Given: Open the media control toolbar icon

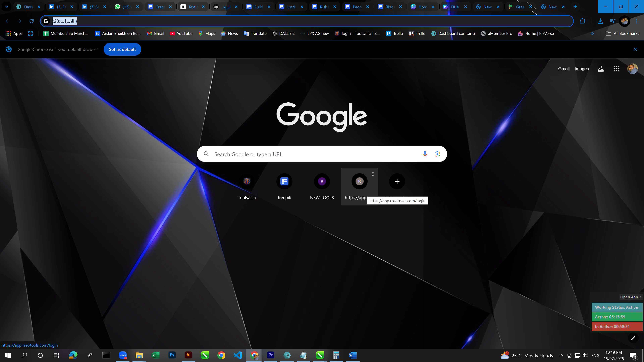Looking at the screenshot, I should pos(612,21).
